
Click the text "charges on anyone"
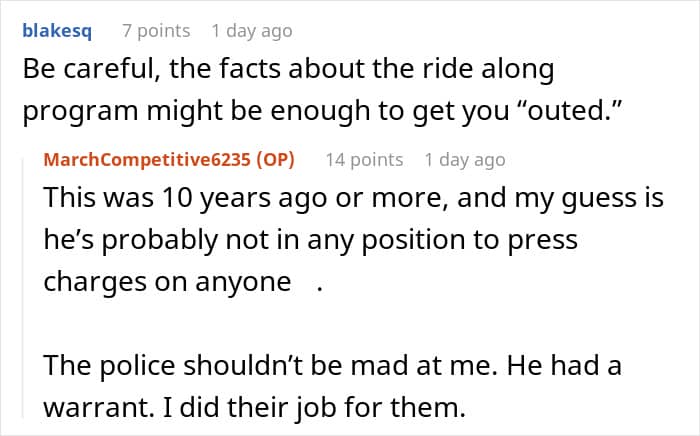(x=165, y=282)
